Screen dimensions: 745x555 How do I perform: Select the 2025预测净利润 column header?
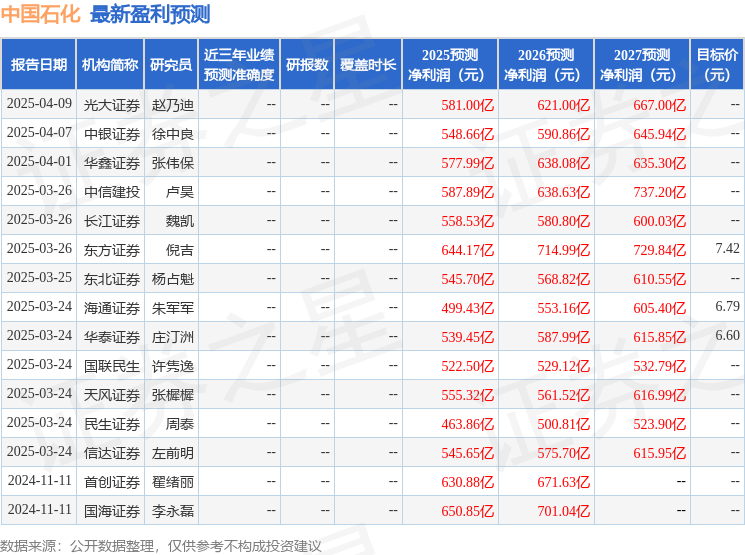[x=449, y=65]
